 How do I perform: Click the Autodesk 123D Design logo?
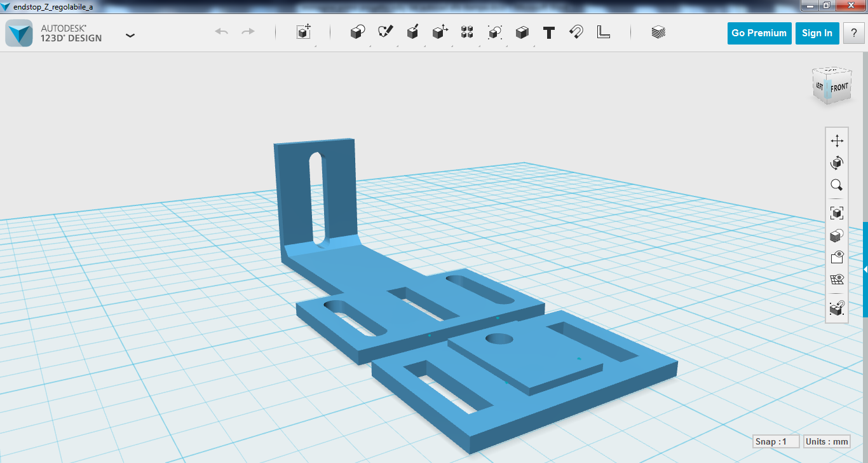coord(19,33)
